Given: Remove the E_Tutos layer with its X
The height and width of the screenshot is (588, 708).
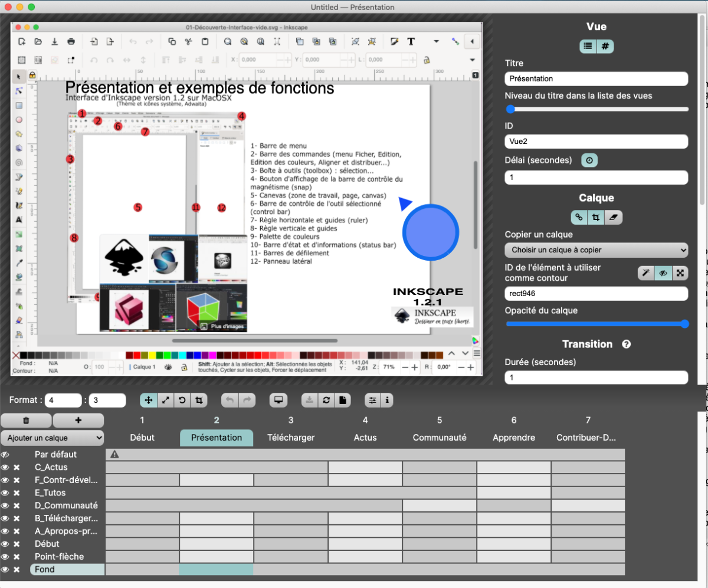Looking at the screenshot, I should tap(17, 493).
